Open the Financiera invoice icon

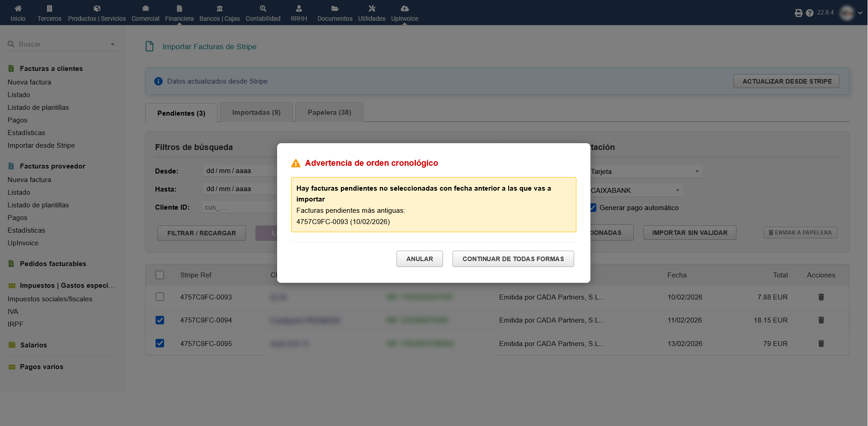tap(179, 8)
